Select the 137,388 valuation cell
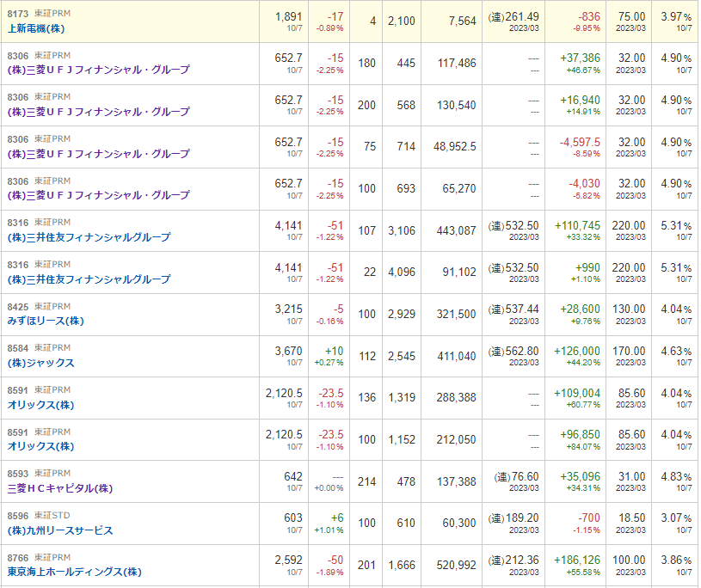701x588 pixels. pos(457,481)
